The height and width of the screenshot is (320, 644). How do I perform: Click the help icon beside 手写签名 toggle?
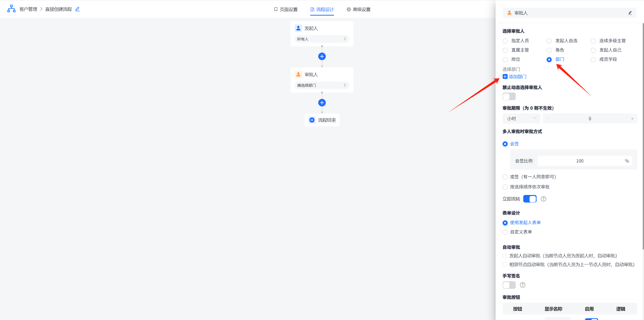point(522,285)
